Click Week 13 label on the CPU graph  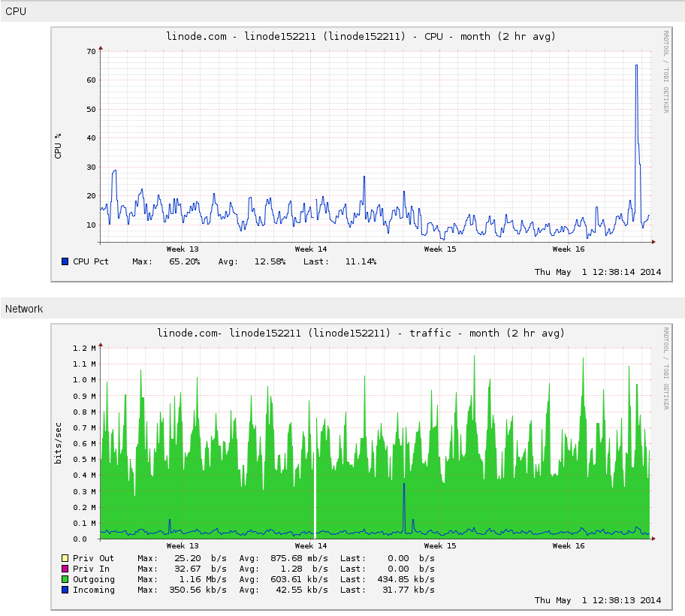(x=183, y=249)
